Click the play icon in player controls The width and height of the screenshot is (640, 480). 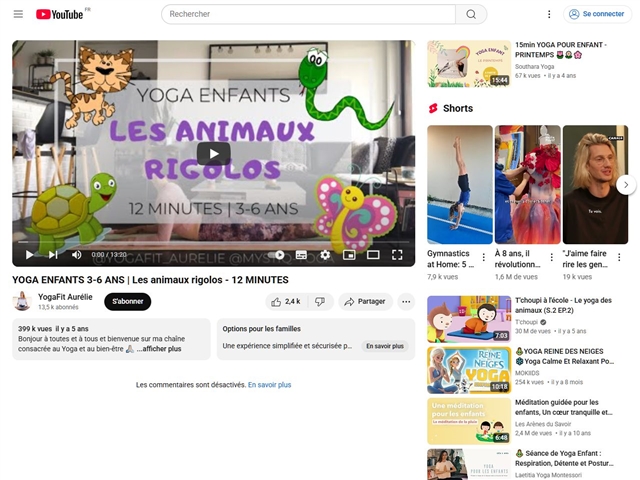29,255
